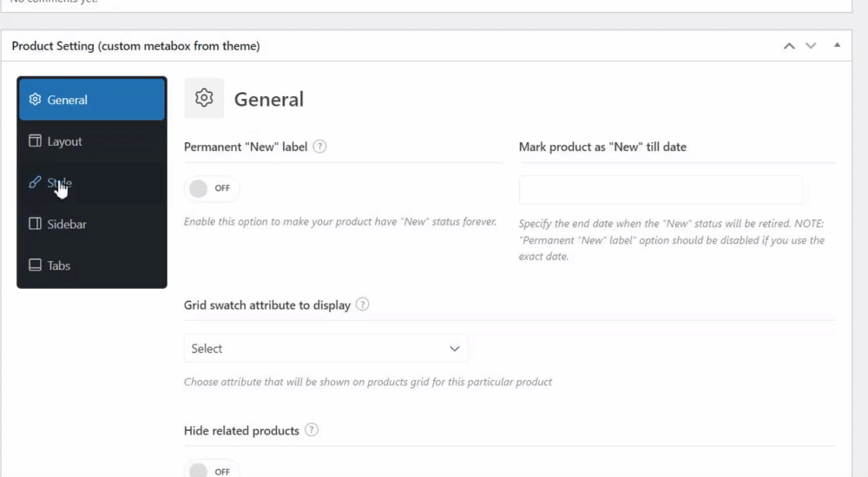Toggle the Hide related products switch

[212, 470]
